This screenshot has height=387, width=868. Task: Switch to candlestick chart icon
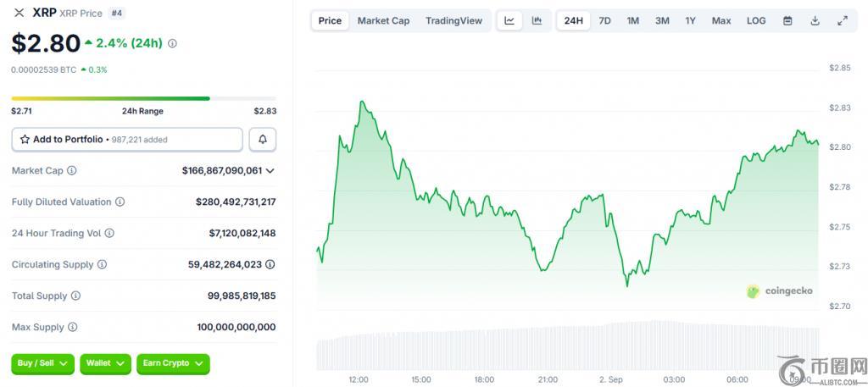[x=537, y=20]
